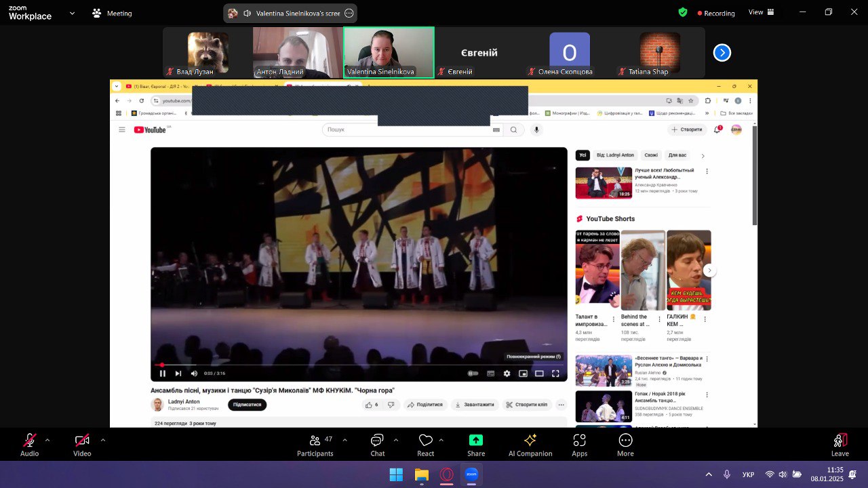Viewport: 868px width, 488px height.
Task: Click the YouTube video progress bar
Action: [359, 365]
